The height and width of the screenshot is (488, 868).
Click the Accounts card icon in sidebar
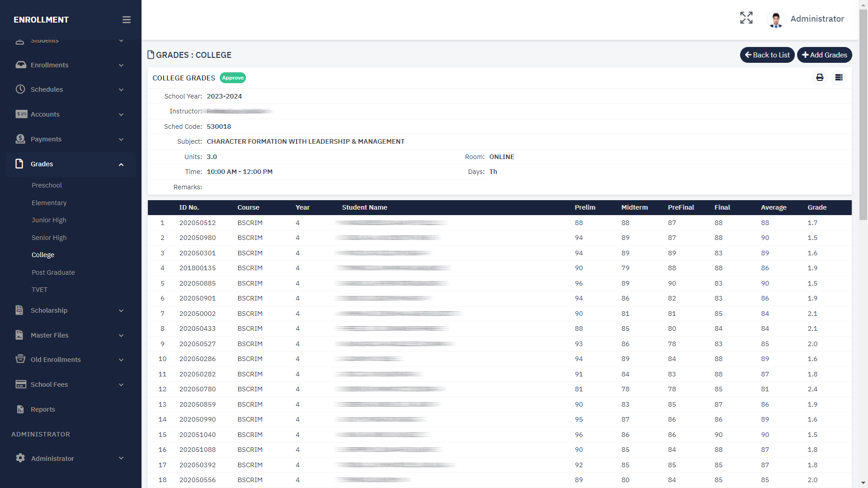[21, 114]
